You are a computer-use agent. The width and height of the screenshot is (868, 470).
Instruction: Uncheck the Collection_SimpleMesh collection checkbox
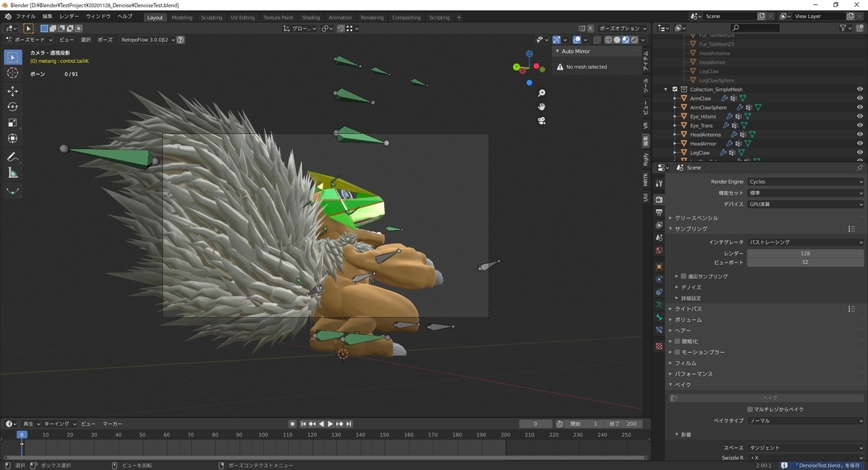click(675, 90)
